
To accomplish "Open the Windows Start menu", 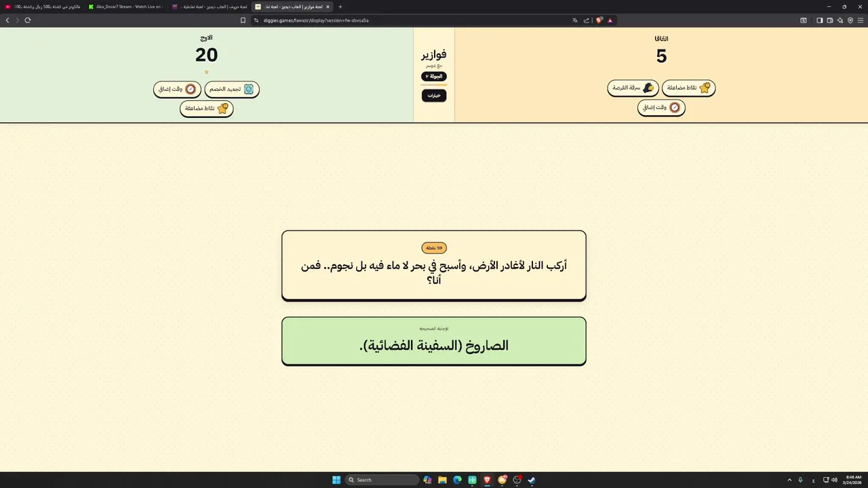I will (336, 480).
